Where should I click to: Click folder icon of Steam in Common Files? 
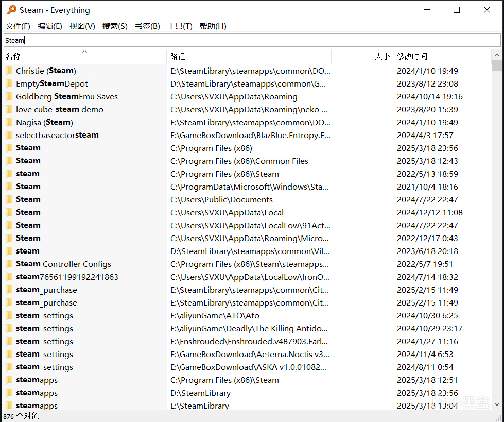(x=10, y=161)
